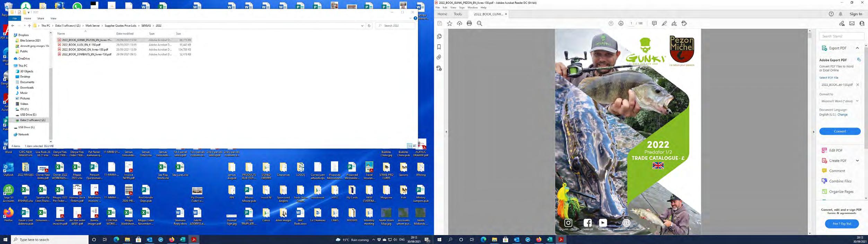
Task: Open the Sign document pen icon
Action: [x=674, y=24]
